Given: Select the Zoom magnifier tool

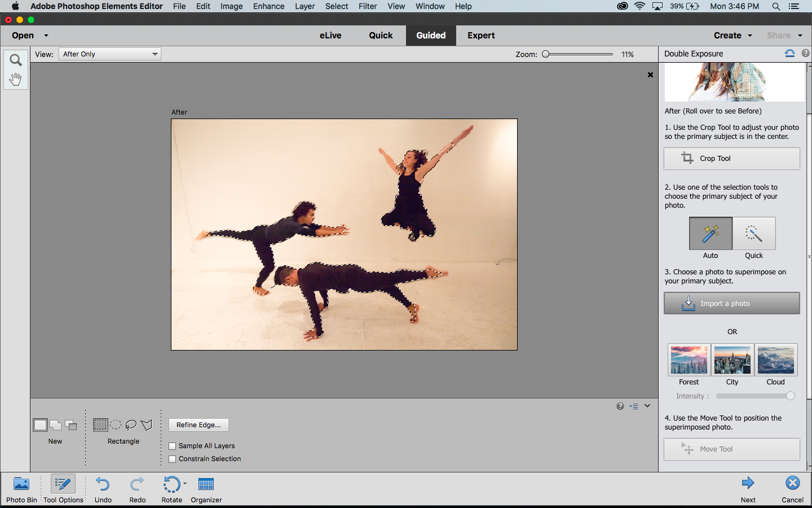Looking at the screenshot, I should tap(15, 60).
